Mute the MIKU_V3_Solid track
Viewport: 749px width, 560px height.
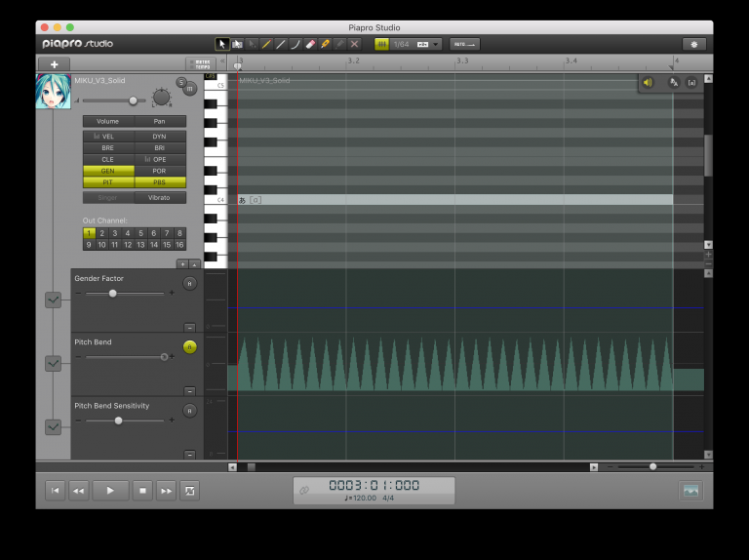(190, 89)
